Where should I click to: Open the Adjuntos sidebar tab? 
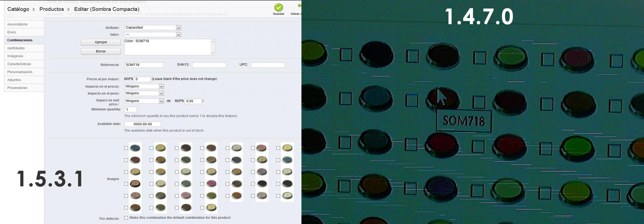point(24,80)
